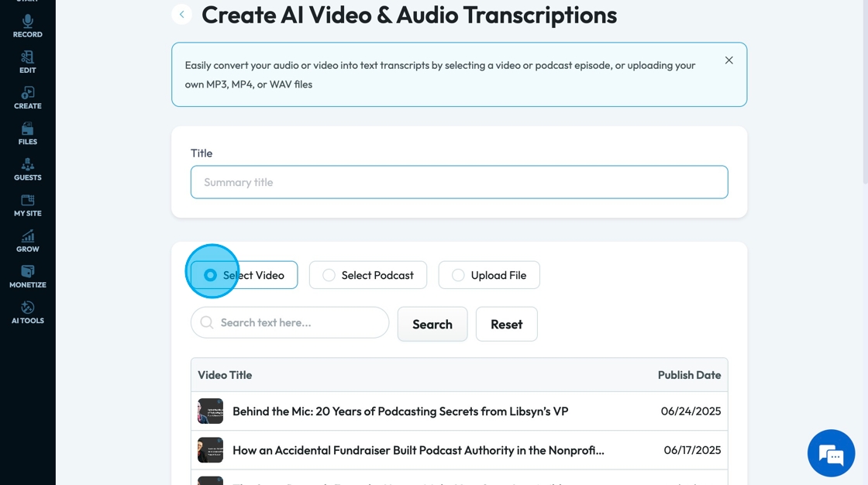
Task: Open the Monetize section in sidebar
Action: tap(27, 277)
